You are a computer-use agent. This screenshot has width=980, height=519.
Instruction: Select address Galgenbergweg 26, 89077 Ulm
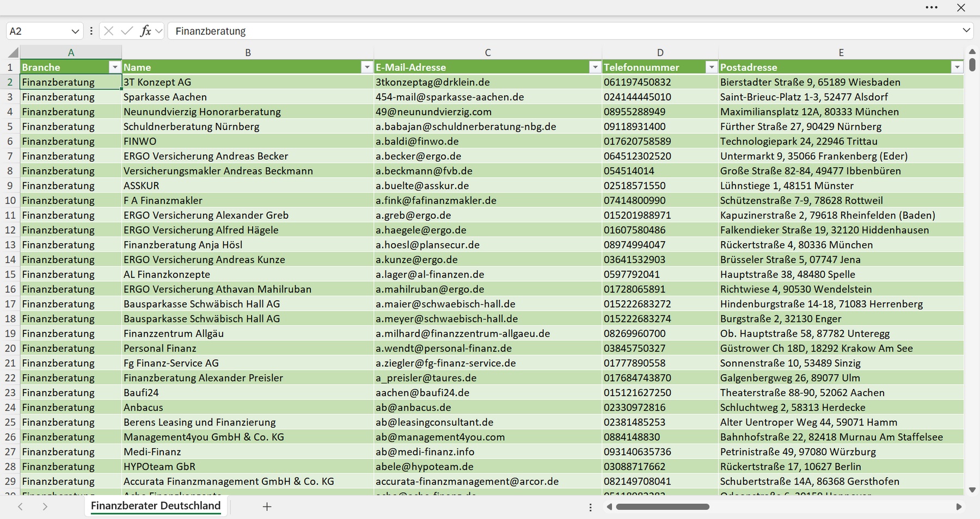(841, 378)
